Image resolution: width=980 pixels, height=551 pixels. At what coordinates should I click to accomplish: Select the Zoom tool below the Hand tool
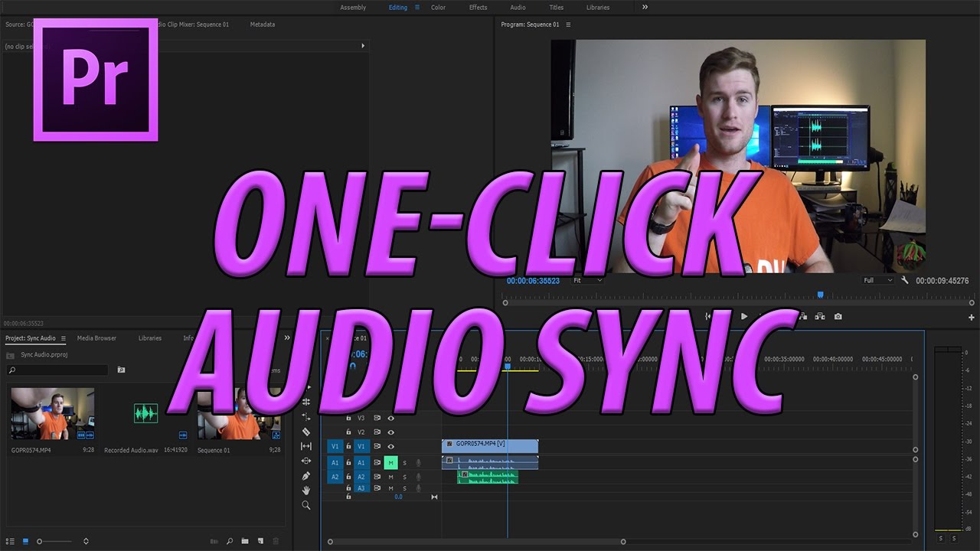[x=306, y=505]
